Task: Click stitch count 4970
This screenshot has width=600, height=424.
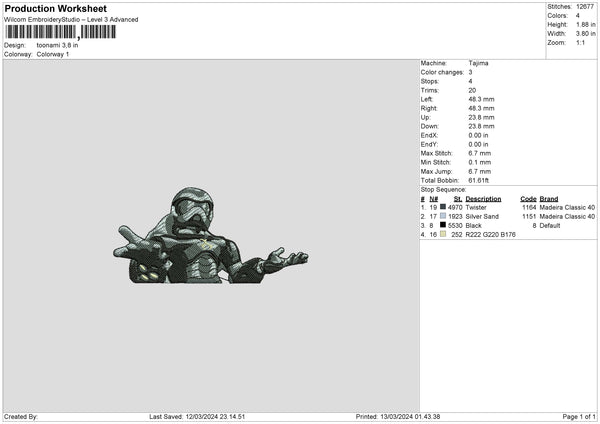Action: [455, 207]
